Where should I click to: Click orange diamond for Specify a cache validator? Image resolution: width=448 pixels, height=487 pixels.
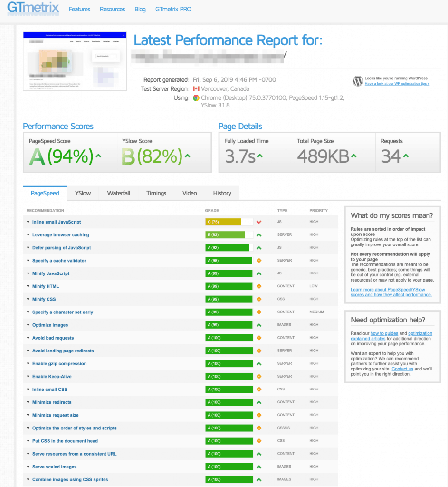pos(259,261)
